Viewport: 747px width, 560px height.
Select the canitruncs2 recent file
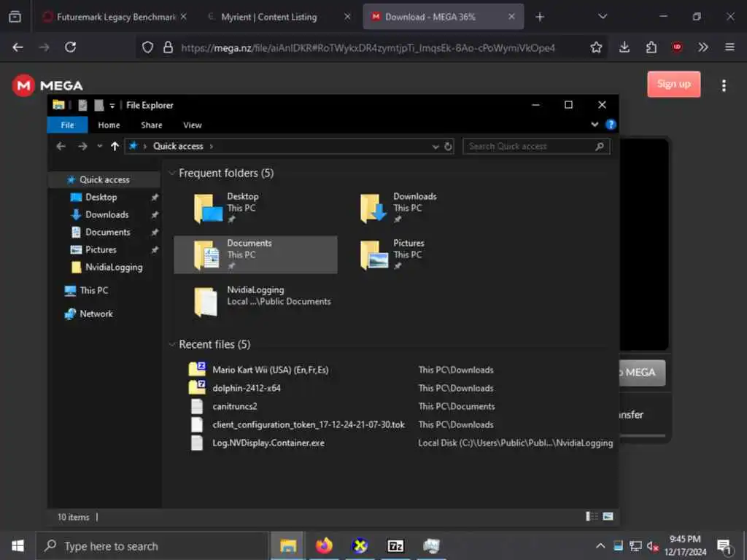[235, 406]
